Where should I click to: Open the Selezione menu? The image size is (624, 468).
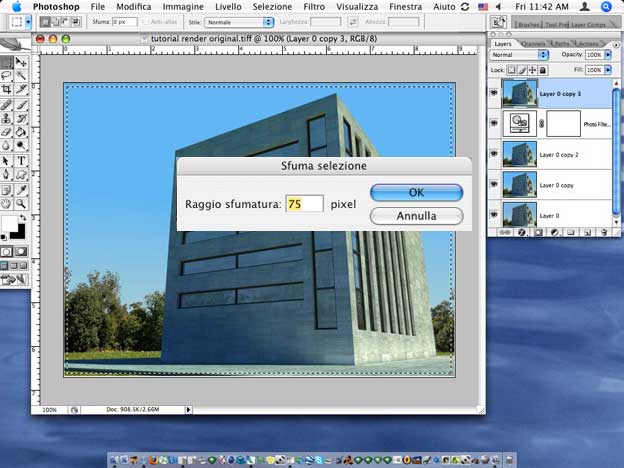point(272,7)
